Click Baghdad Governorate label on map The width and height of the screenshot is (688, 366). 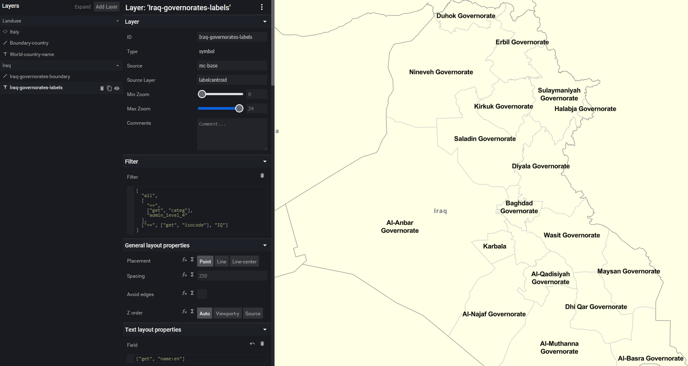(x=519, y=207)
